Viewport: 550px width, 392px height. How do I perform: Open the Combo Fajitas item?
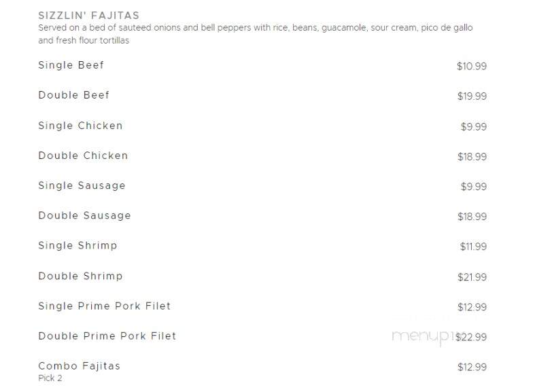(80, 366)
